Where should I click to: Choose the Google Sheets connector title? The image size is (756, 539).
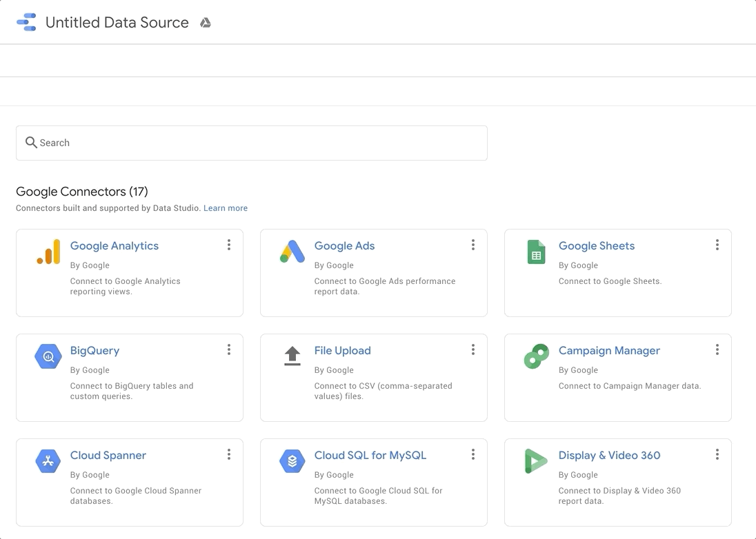pos(597,245)
